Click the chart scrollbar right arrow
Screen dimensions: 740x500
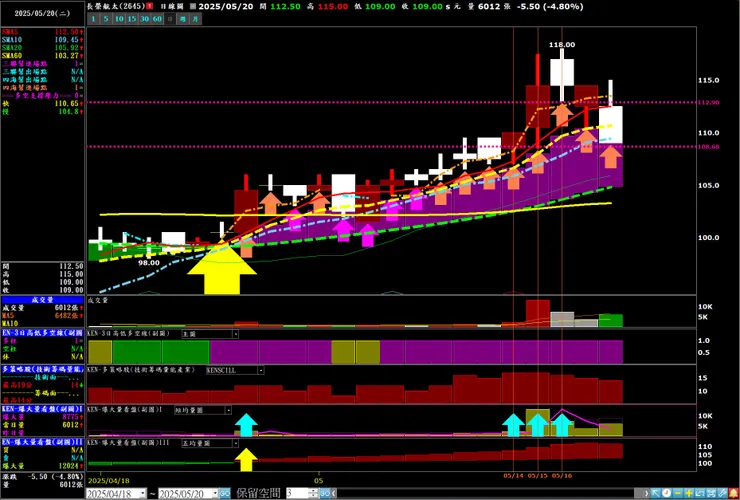pos(647,493)
